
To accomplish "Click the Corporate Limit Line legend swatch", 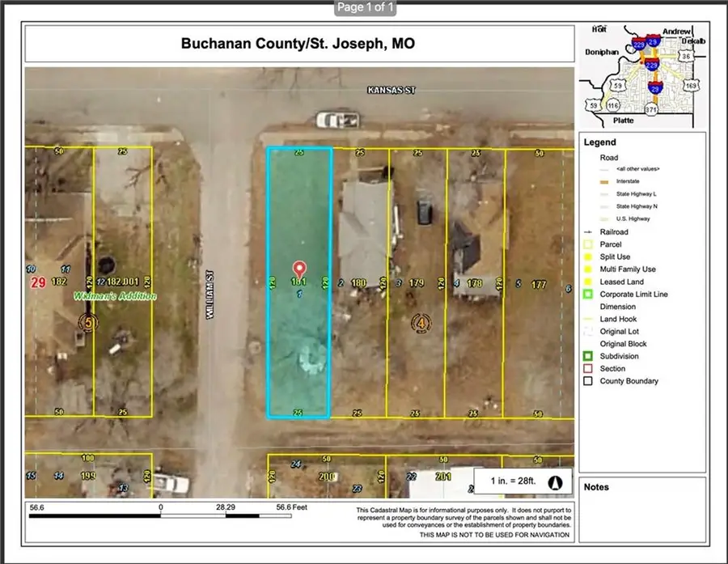I will pyautogui.click(x=586, y=294).
